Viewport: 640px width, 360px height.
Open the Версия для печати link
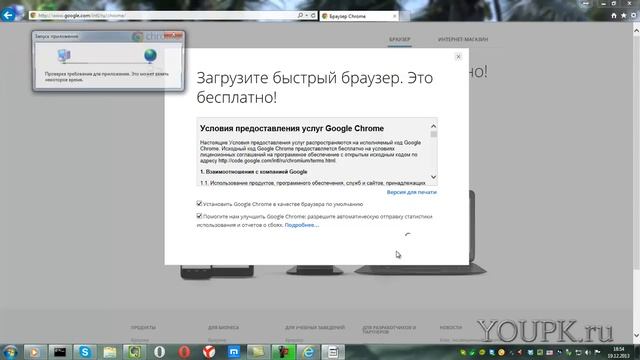click(x=411, y=192)
